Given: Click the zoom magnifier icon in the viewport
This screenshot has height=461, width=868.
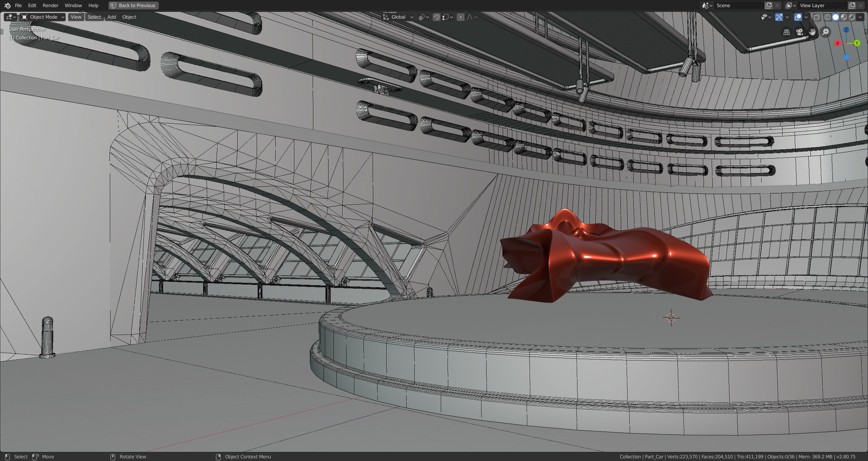Looking at the screenshot, I should (x=825, y=32).
